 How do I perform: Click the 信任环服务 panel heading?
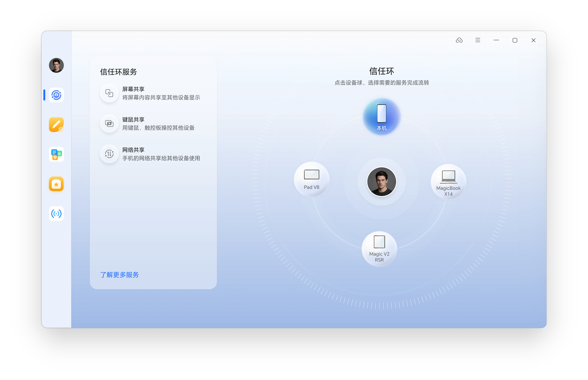[x=118, y=72]
